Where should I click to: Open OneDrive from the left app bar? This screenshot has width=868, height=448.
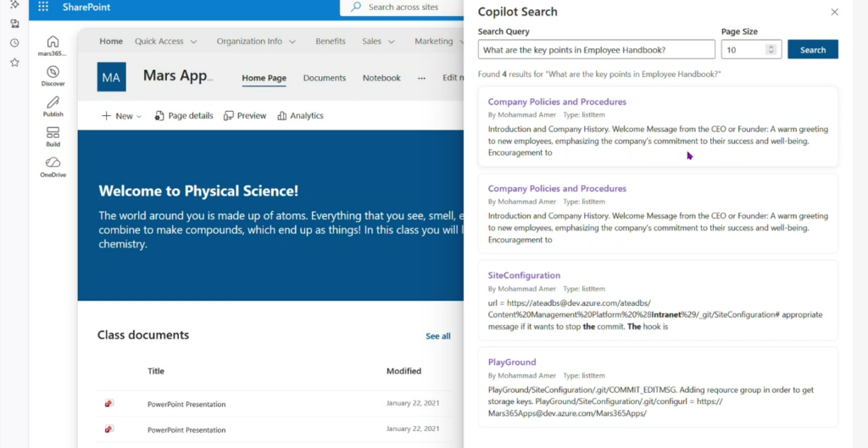click(53, 168)
